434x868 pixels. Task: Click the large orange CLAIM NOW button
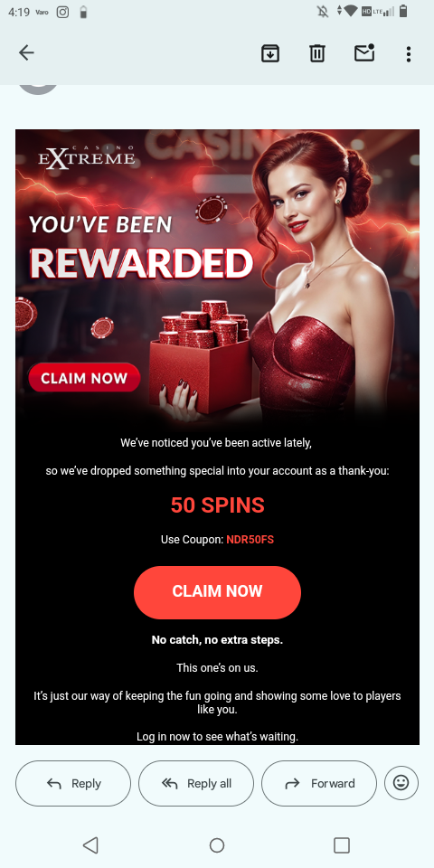[217, 592]
